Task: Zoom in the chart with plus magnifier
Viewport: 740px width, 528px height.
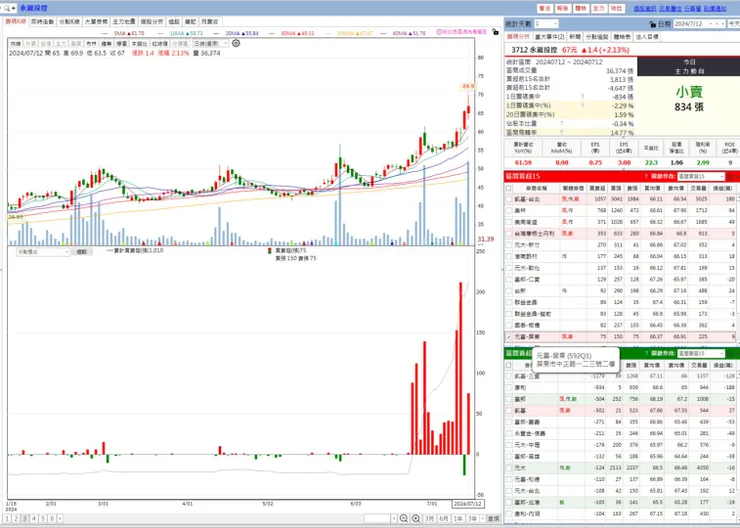Action: pos(416,519)
